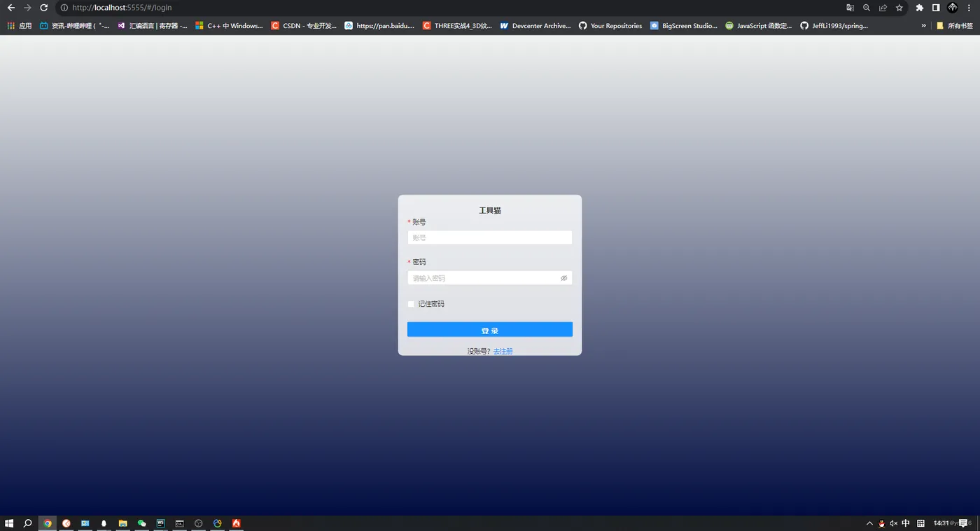The height and width of the screenshot is (531, 980).
Task: Open the JeffLi1993/spring bookmark
Action: [x=834, y=26]
